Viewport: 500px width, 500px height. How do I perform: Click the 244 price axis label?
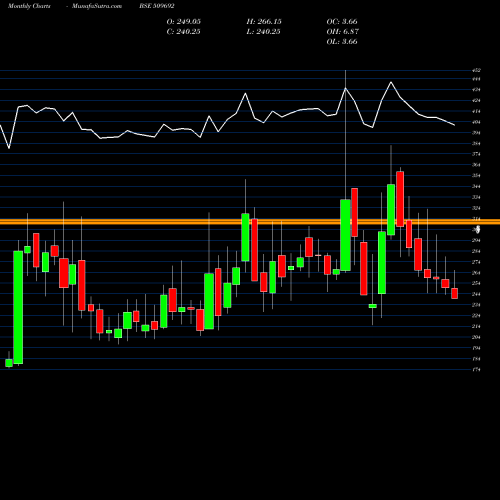click(476, 294)
